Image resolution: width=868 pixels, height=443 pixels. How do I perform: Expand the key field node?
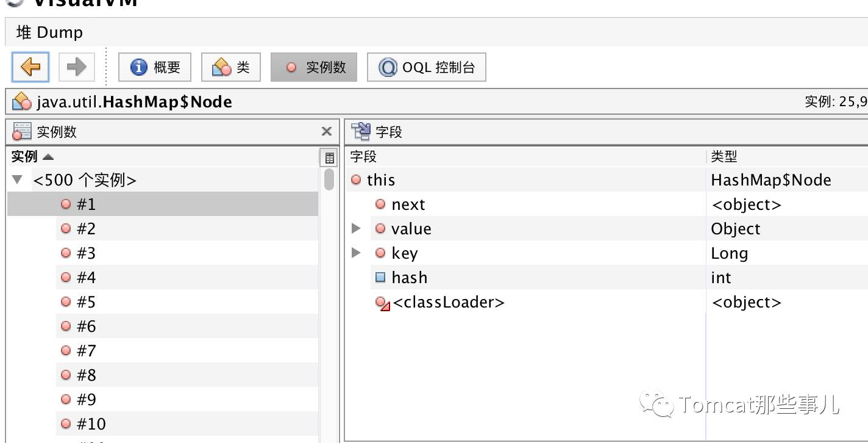pyautogui.click(x=357, y=253)
